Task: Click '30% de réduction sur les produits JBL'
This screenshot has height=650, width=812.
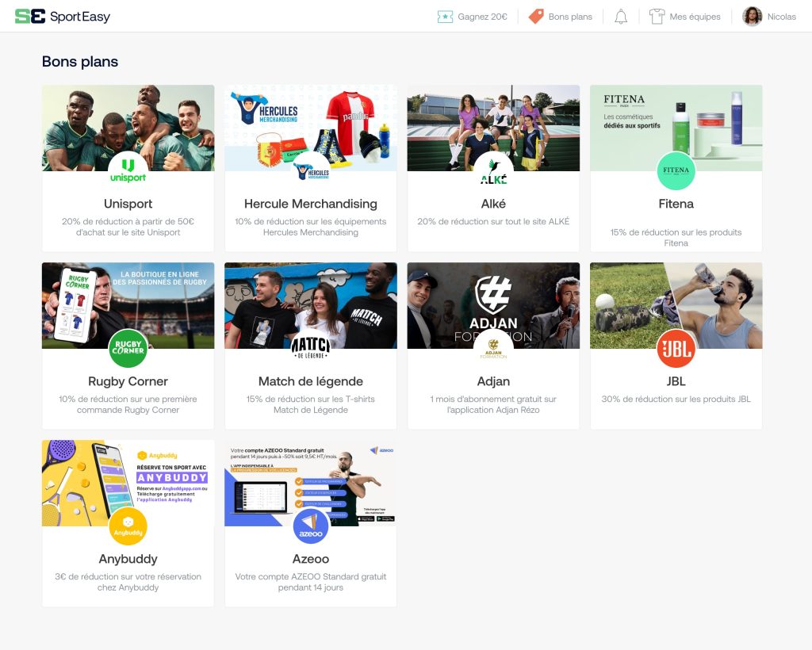Action: pos(676,399)
